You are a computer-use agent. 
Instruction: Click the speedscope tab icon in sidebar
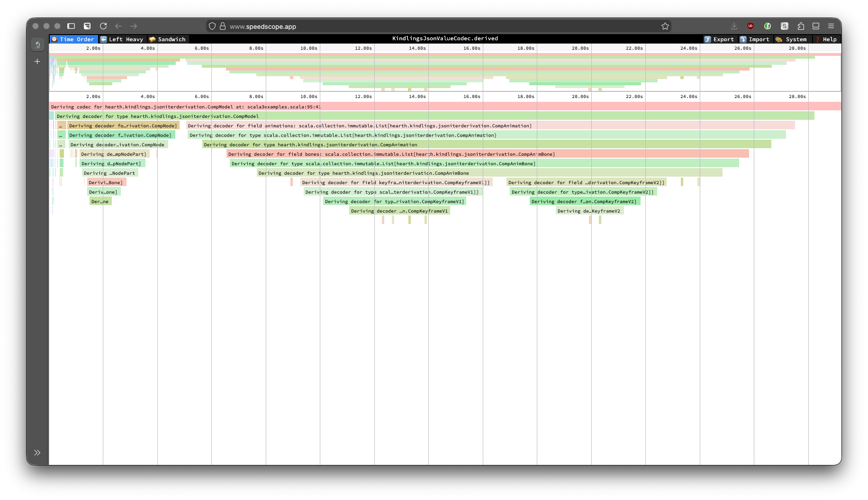click(x=37, y=45)
